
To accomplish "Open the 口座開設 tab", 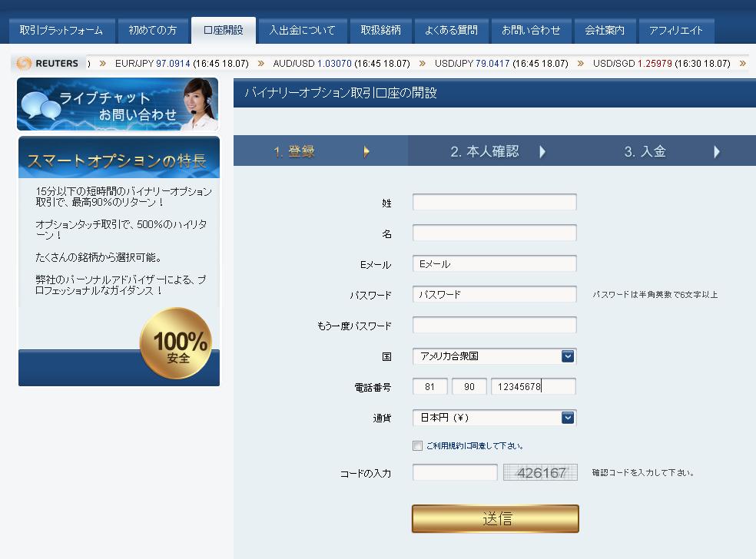I will tap(224, 31).
